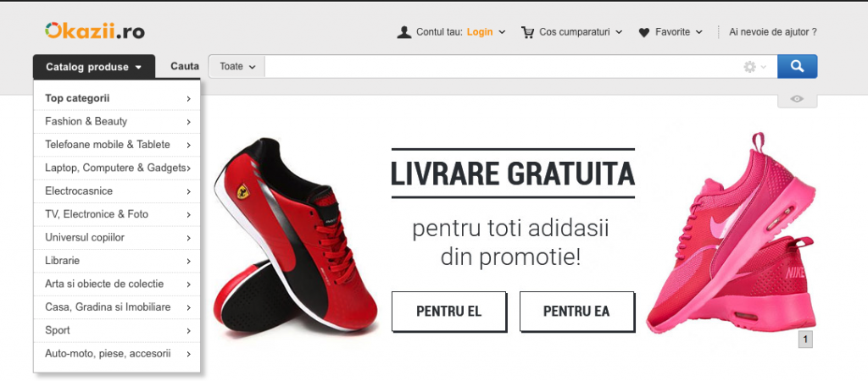Click the PENTRU EL button

coord(449,312)
